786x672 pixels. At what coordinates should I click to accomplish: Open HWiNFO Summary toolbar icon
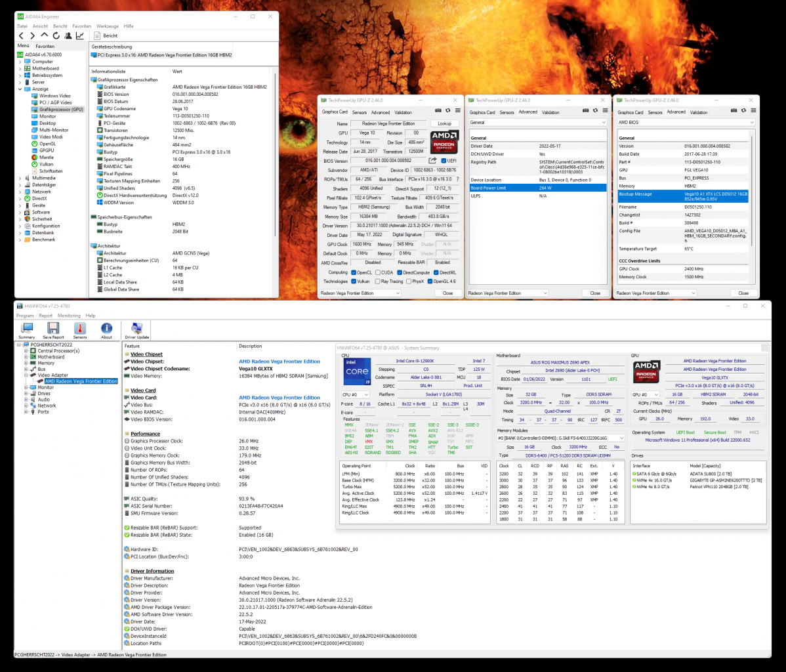point(26,331)
